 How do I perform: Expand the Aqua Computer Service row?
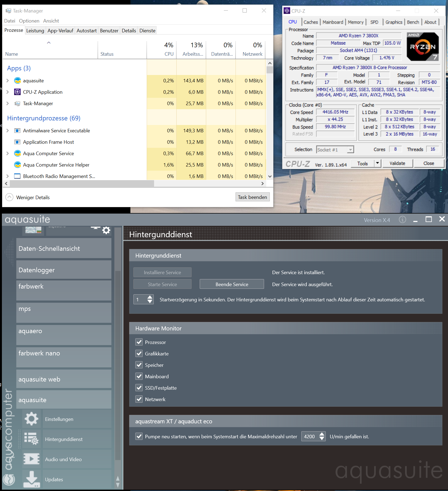point(8,154)
